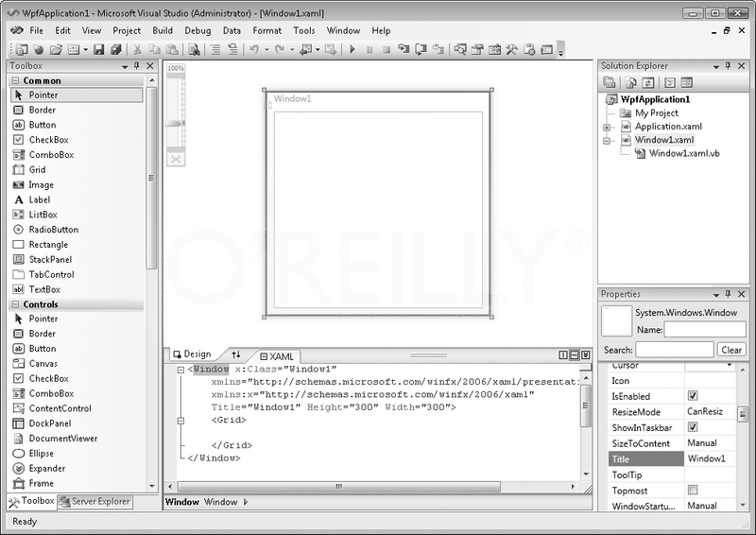Screen dimensions: 756x535
Task: Collapse the Window element in XAML editor
Action: click(x=180, y=370)
